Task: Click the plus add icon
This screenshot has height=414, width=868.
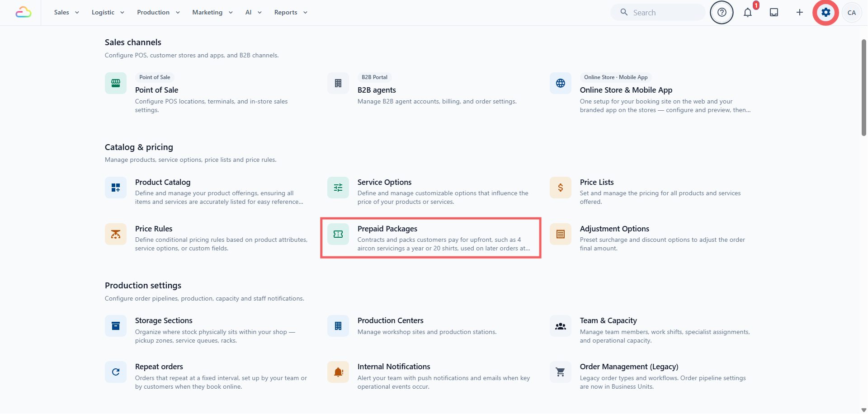Action: tap(800, 13)
